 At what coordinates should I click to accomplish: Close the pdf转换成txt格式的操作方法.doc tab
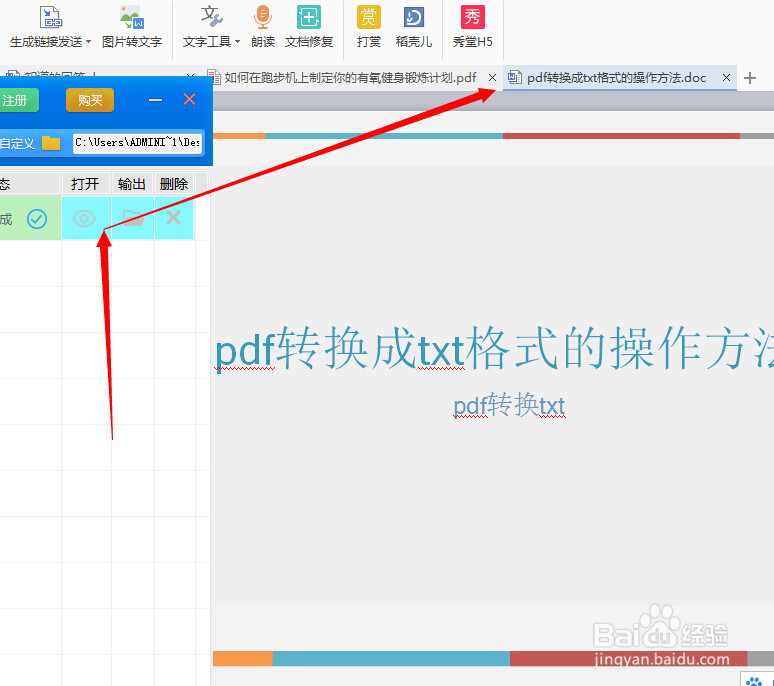pos(726,78)
